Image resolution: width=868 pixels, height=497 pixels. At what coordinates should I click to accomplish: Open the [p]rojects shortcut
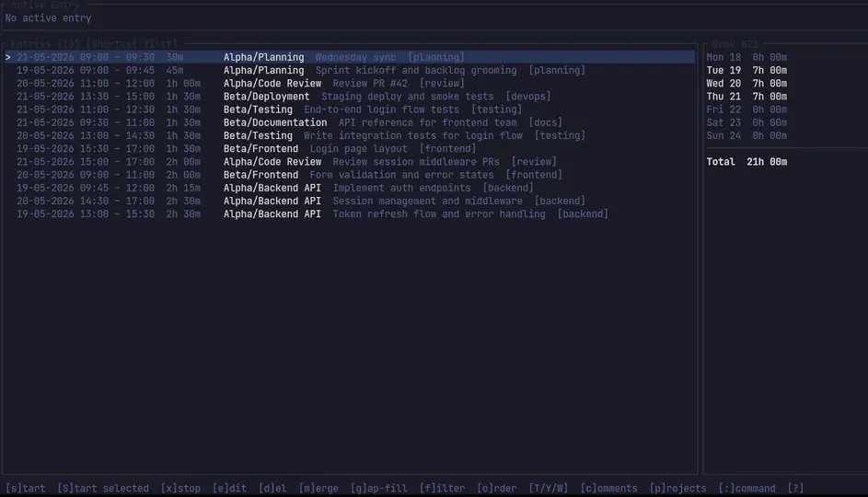pyautogui.click(x=677, y=488)
